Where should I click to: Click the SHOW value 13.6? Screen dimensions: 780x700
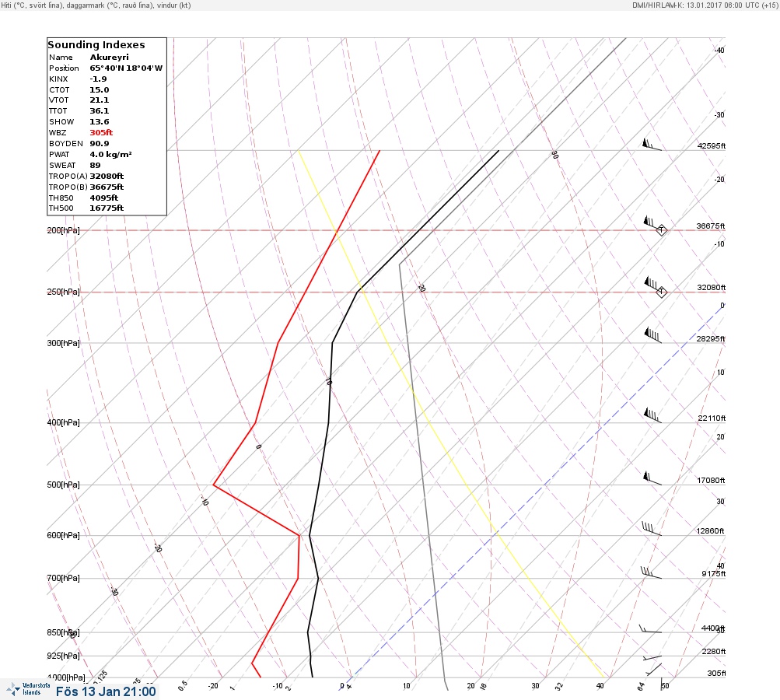click(100, 122)
